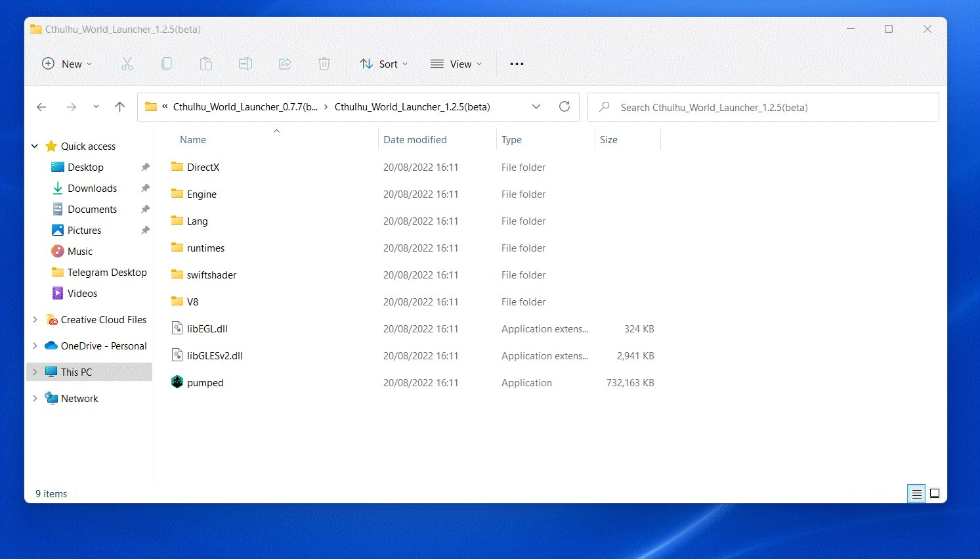Click the Delete trash bin icon

click(x=324, y=64)
